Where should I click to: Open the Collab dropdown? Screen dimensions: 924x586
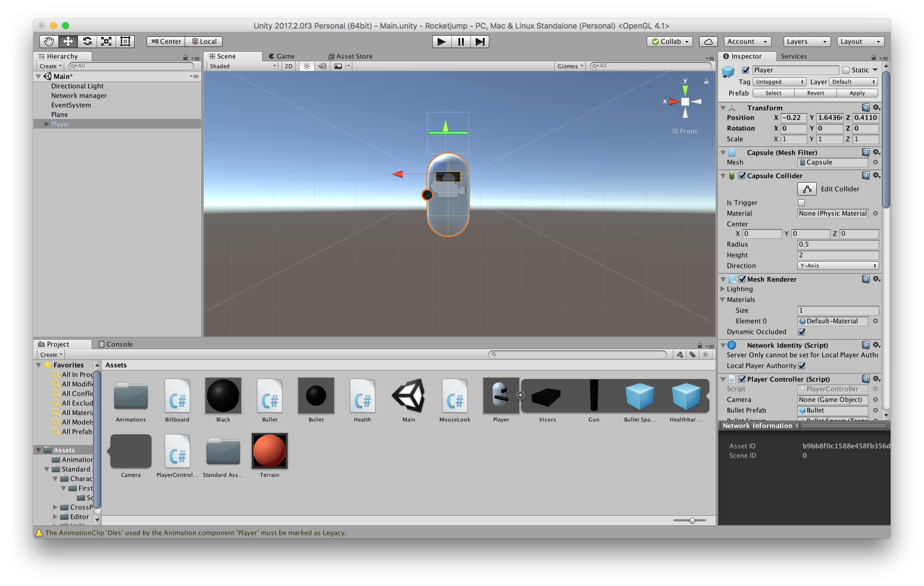tap(670, 42)
